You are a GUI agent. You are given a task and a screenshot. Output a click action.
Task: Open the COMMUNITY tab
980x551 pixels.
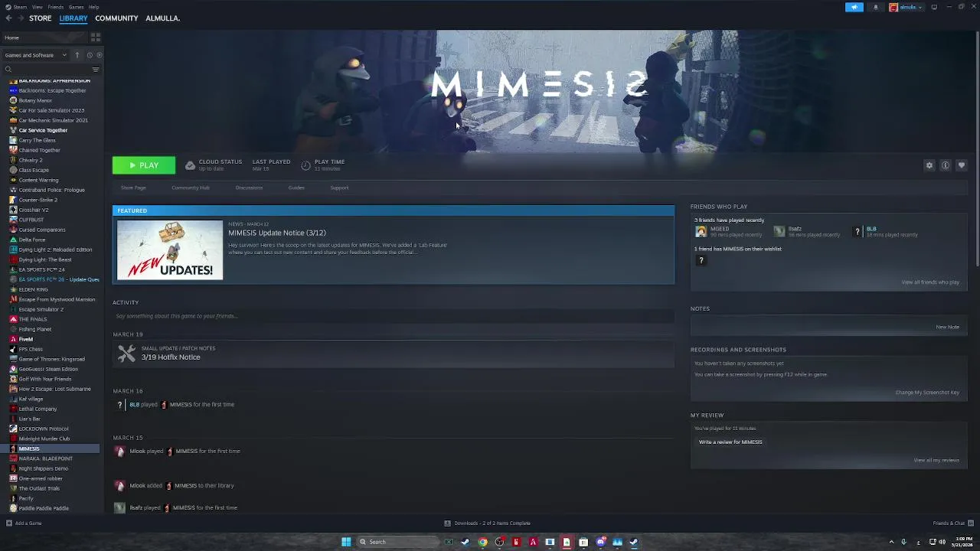coord(116,18)
